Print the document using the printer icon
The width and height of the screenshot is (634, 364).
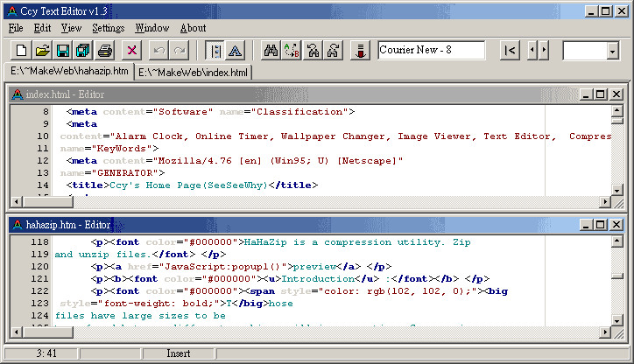coord(105,51)
